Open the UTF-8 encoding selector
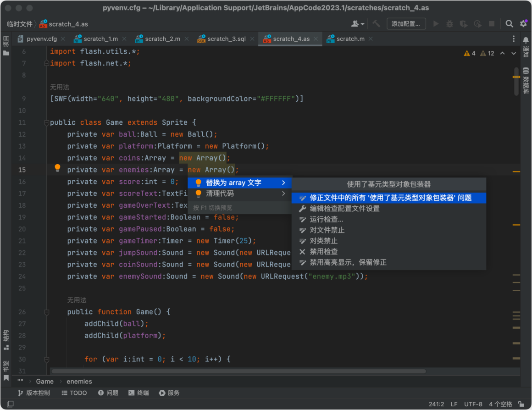This screenshot has width=532, height=410. 473,404
